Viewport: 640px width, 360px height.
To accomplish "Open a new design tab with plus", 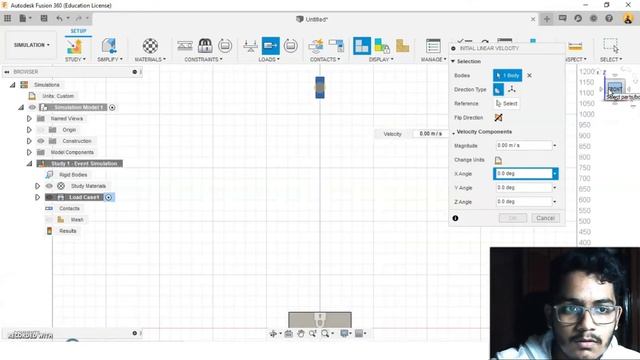I will (547, 19).
